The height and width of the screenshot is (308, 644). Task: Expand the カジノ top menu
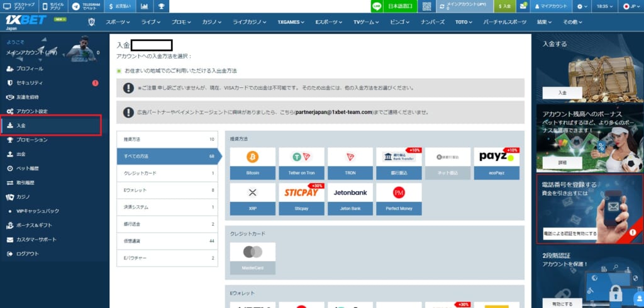[212, 22]
